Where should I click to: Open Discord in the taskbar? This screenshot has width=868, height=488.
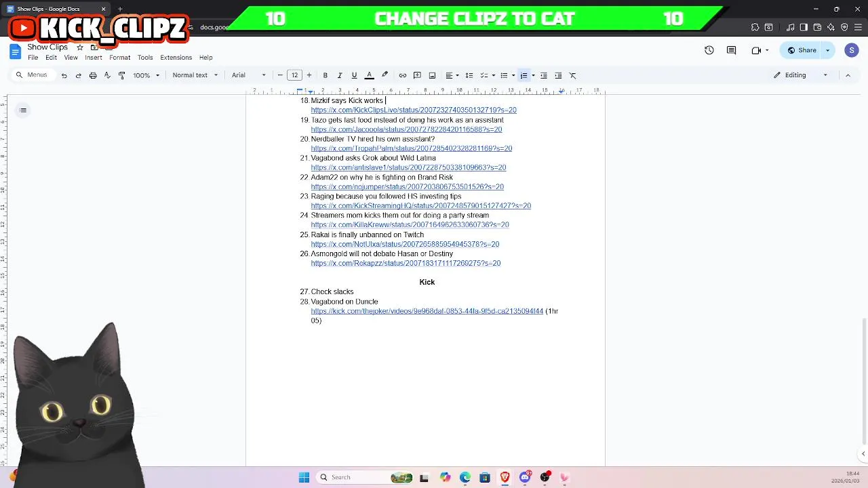pyautogui.click(x=525, y=477)
